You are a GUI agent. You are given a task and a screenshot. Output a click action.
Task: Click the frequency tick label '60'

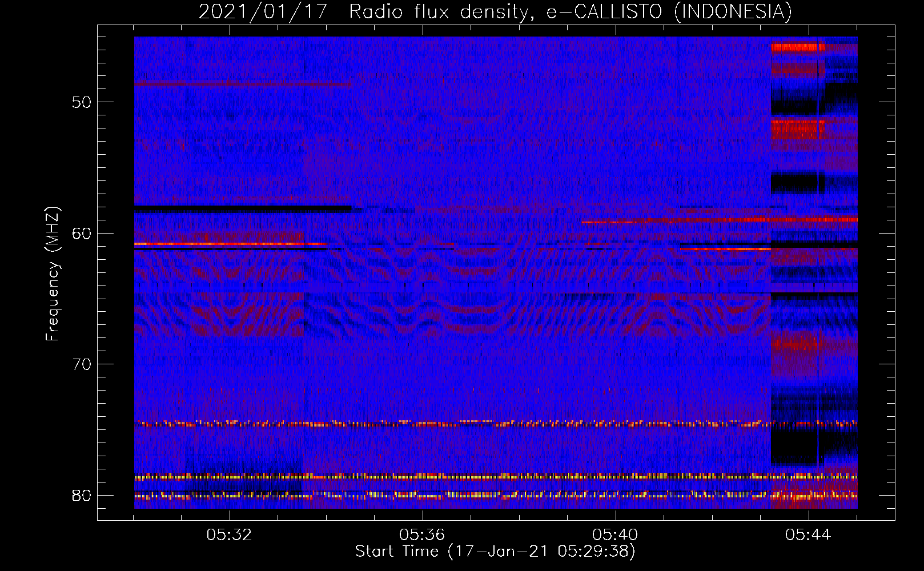click(82, 233)
